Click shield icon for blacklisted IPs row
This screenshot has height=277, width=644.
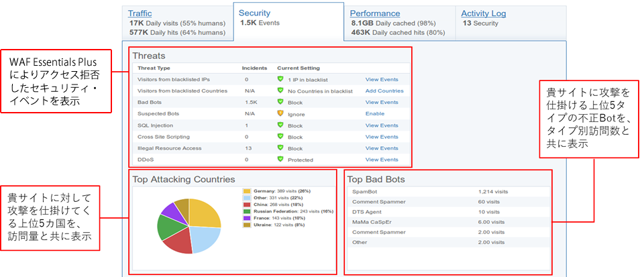[280, 79]
